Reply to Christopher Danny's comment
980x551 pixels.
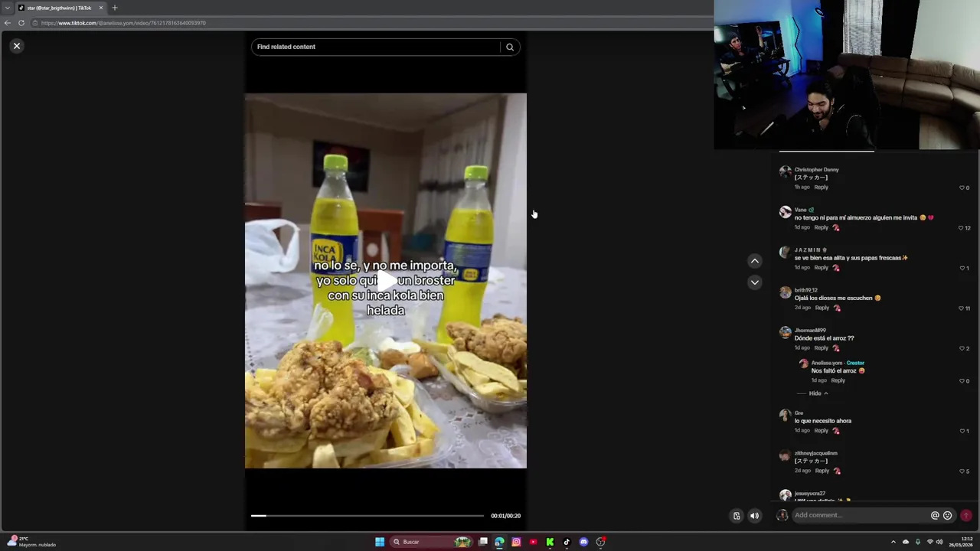point(821,187)
